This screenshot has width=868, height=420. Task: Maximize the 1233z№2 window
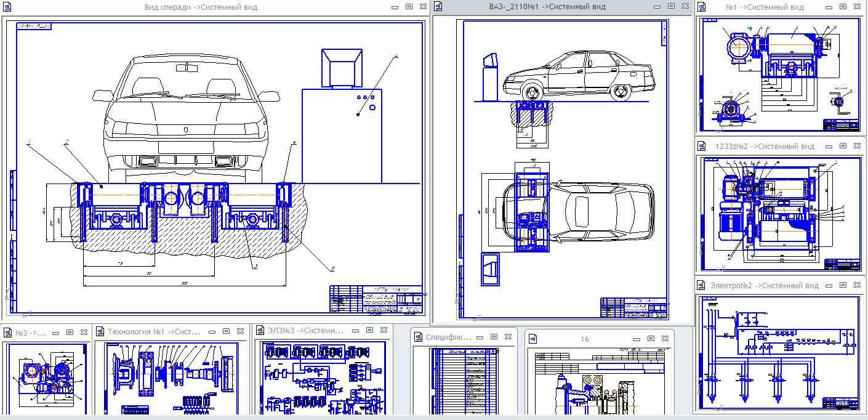[843, 146]
